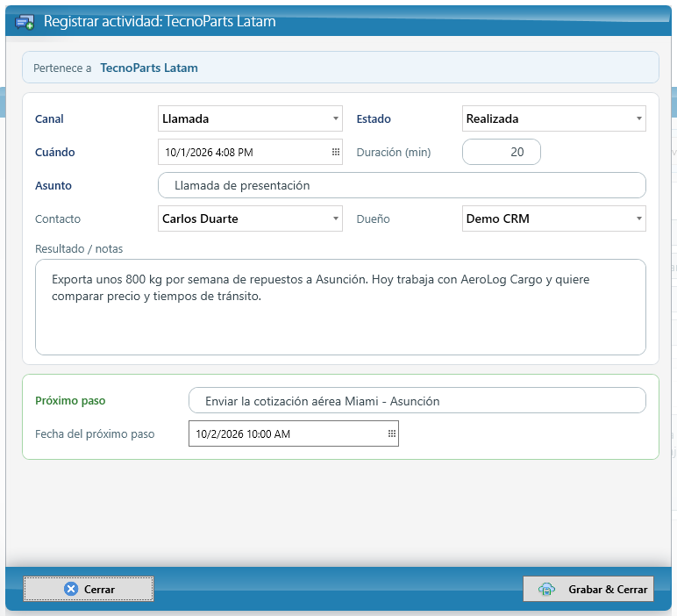Click the Demo CRM value in Dueño

498,218
